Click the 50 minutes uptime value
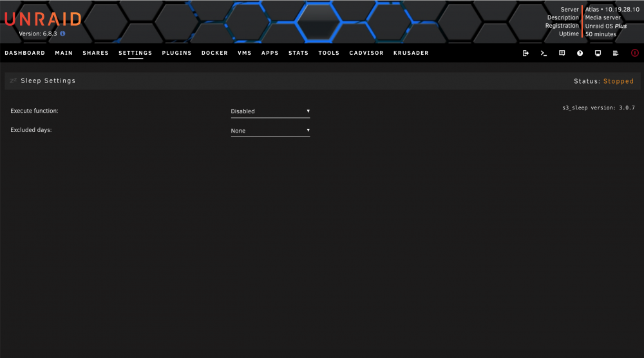The height and width of the screenshot is (358, 644). (x=600, y=34)
